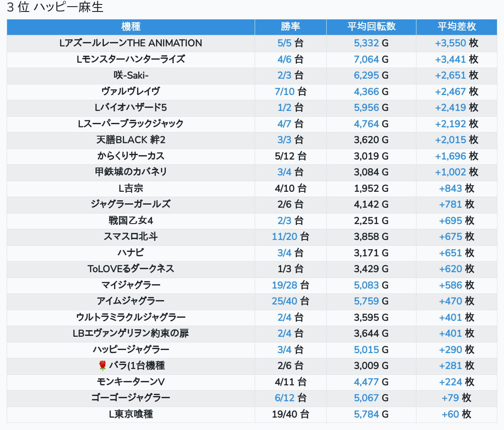Click the "+695 枚" average difference value
This screenshot has width=504, height=430.
(456, 221)
